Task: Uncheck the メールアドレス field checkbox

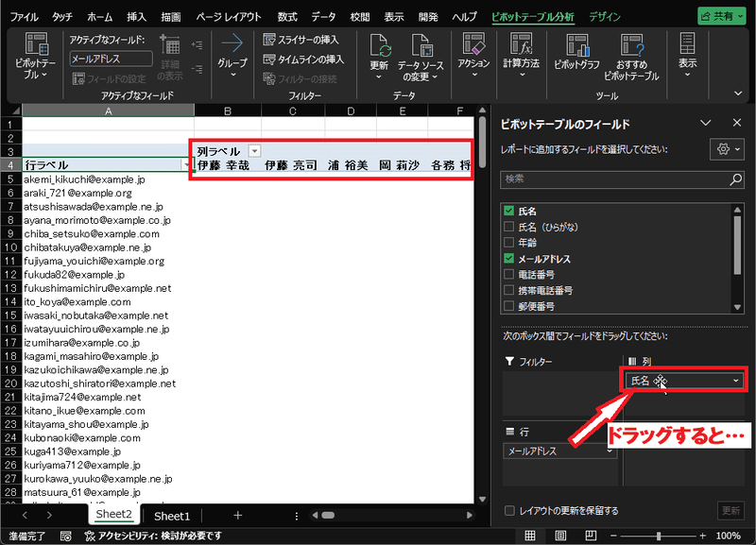Action: pyautogui.click(x=508, y=258)
